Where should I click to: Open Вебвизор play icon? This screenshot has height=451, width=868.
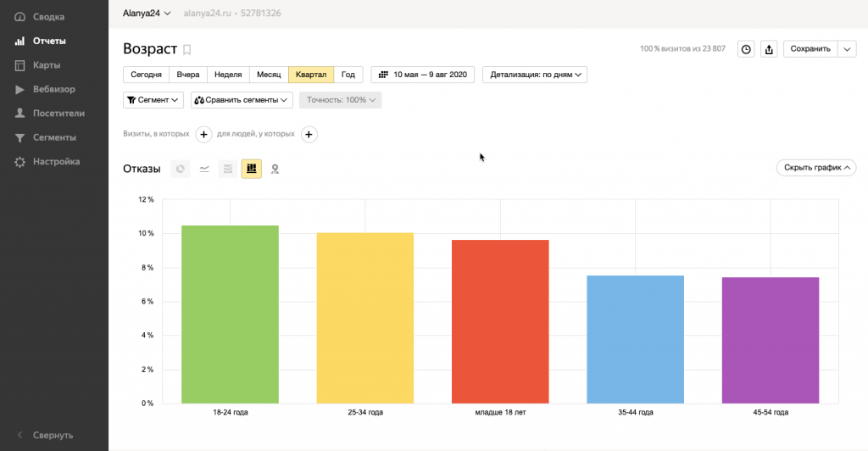coord(19,89)
